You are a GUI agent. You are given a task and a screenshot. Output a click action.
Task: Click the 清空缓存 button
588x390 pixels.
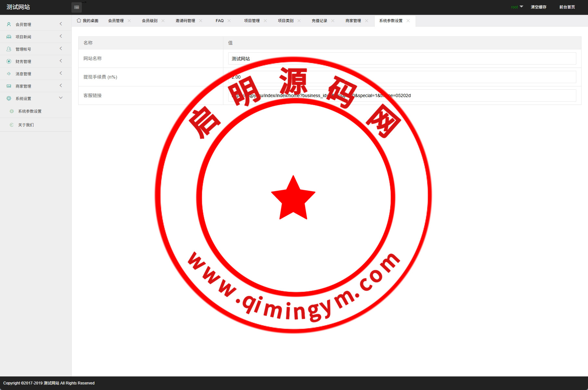538,7
